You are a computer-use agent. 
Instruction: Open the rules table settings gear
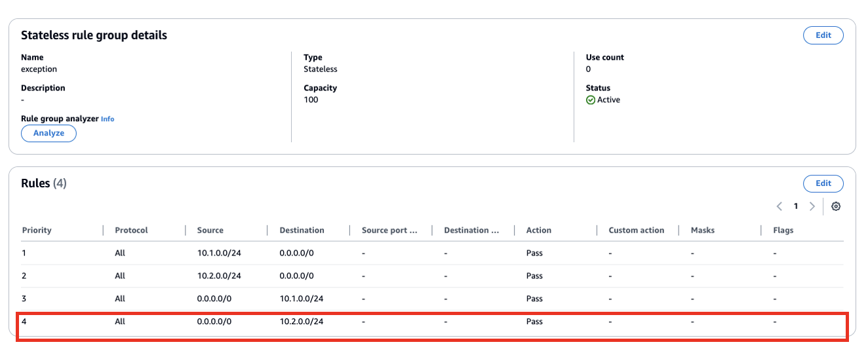click(x=835, y=206)
